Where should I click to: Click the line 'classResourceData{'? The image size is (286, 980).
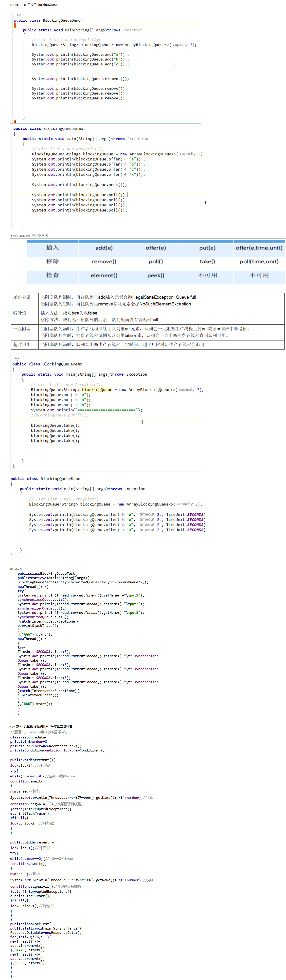(29, 737)
